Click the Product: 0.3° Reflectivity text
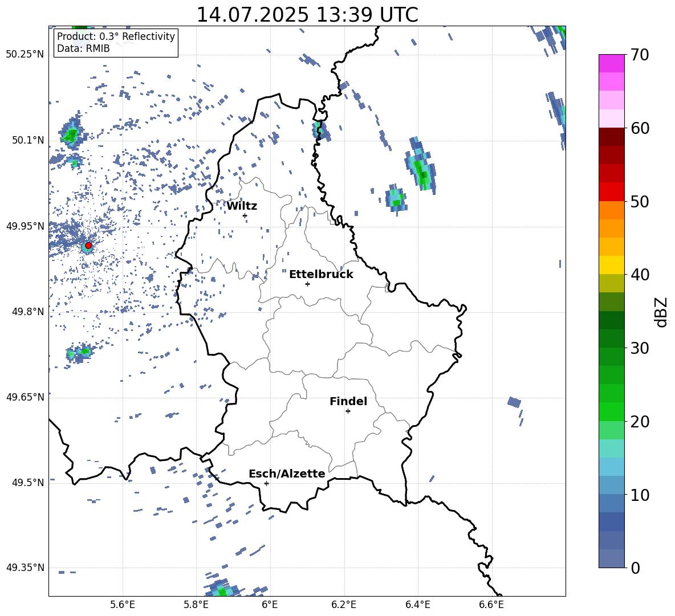This screenshot has height=616, width=675. (x=116, y=36)
